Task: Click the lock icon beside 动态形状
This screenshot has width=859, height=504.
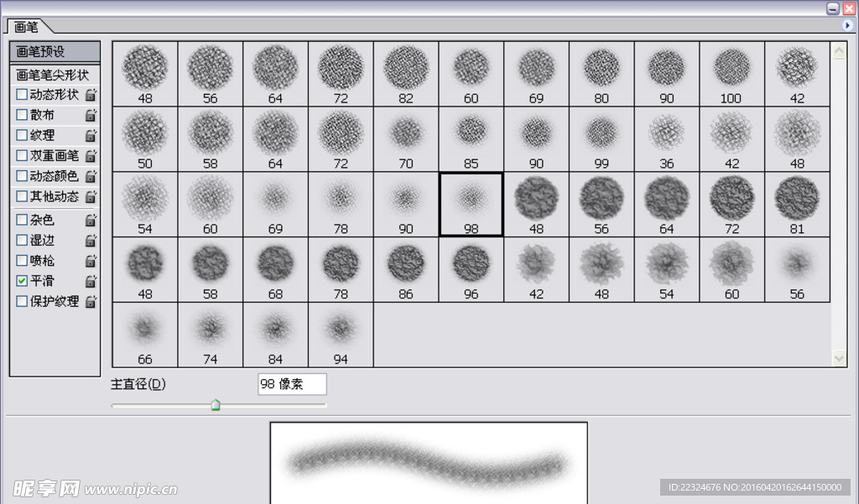Action: 91,95
